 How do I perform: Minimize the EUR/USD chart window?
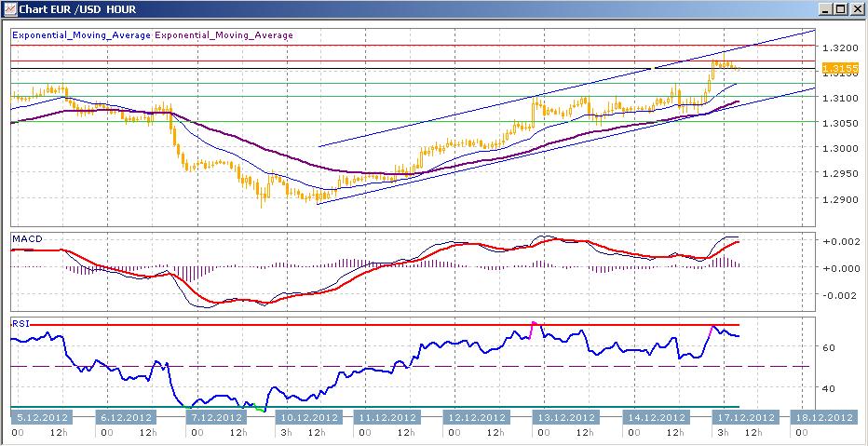(824, 9)
